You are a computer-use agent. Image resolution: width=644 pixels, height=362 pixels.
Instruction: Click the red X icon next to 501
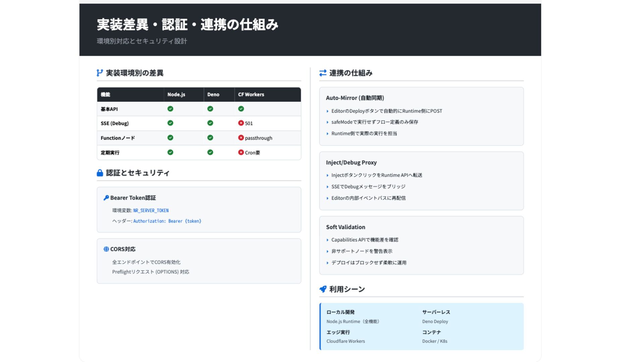(x=241, y=123)
